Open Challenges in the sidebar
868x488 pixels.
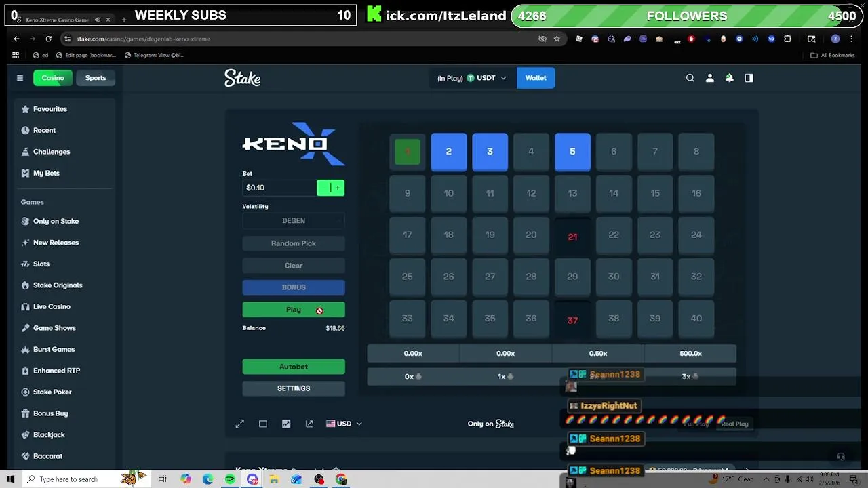coord(52,152)
